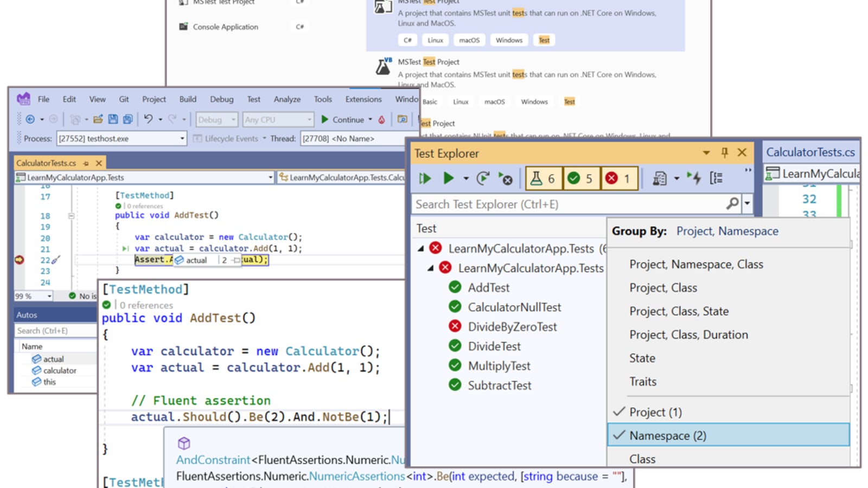
Task: Collapse the top LearnMyCalculatorApp.Tests project node
Action: (421, 248)
